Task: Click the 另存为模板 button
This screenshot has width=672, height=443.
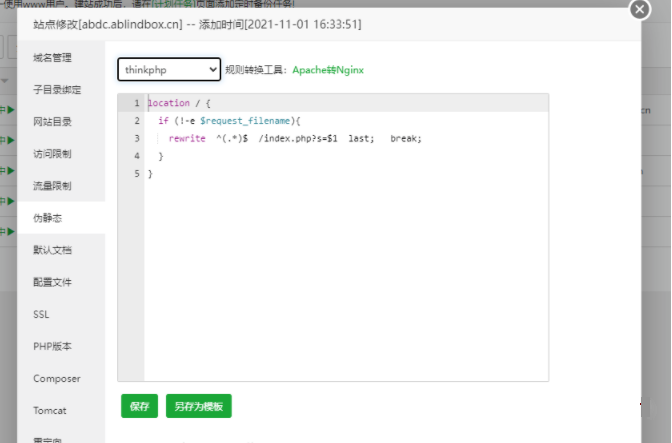Action: (x=199, y=406)
